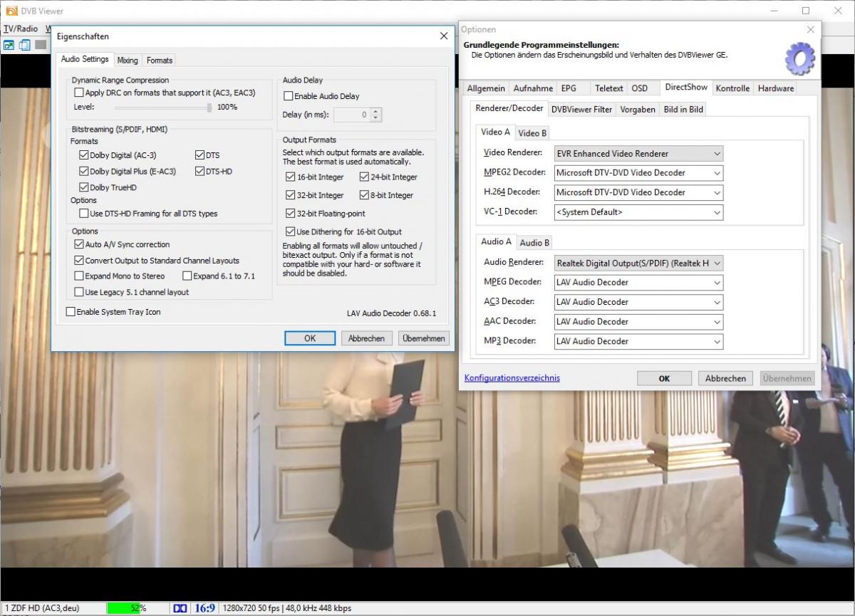Click the overlapping windows toolbar icon
This screenshot has height=616, width=855.
click(25, 45)
